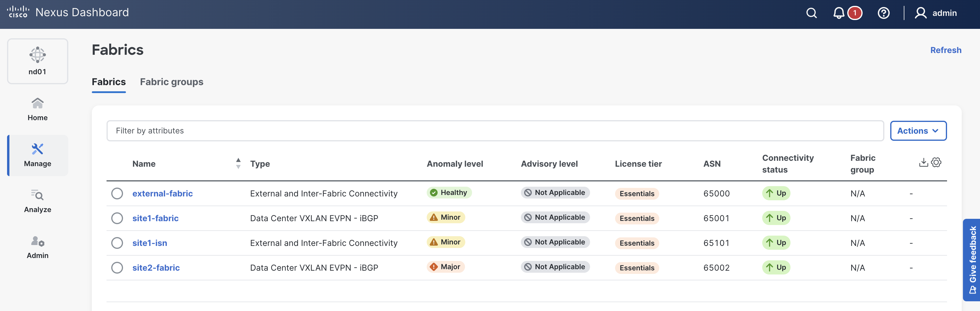Open table column settings gear icon
The width and height of the screenshot is (980, 311).
(x=936, y=163)
